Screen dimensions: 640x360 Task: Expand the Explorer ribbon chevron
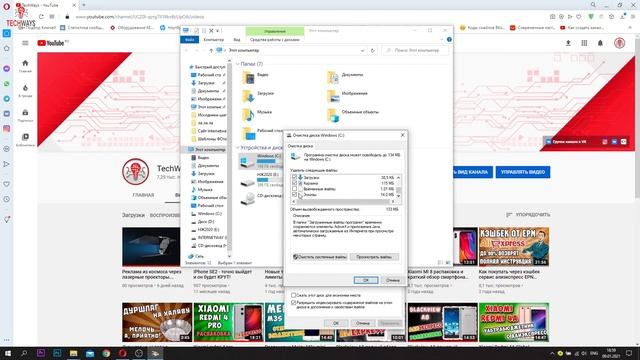(x=442, y=40)
